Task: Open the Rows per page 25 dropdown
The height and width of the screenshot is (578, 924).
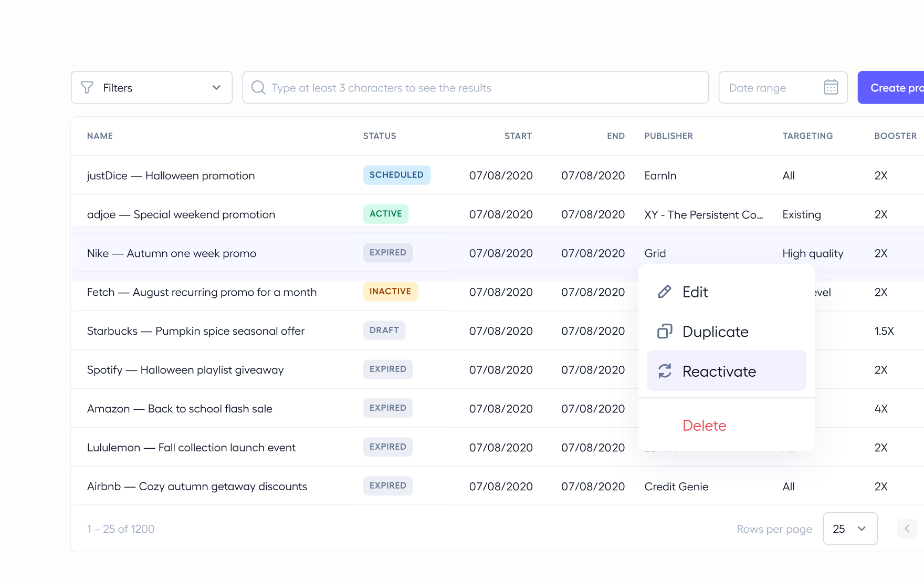Action: [850, 529]
